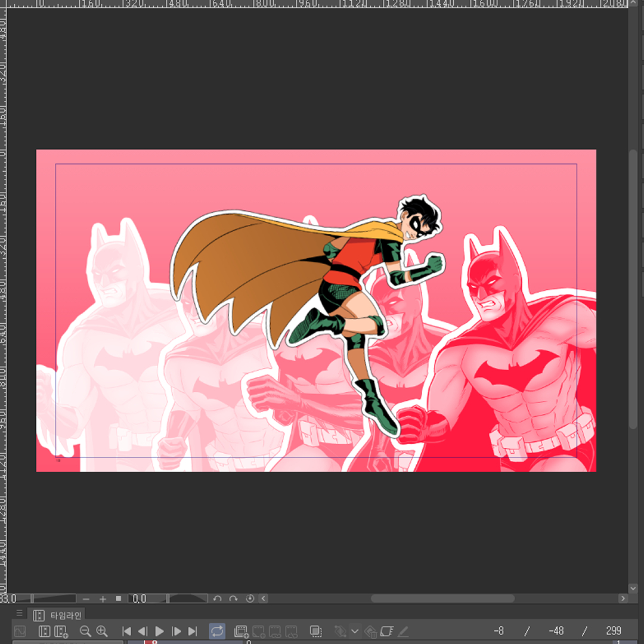Click the canvas zoom out minus button
644x644 pixels.
(x=86, y=599)
